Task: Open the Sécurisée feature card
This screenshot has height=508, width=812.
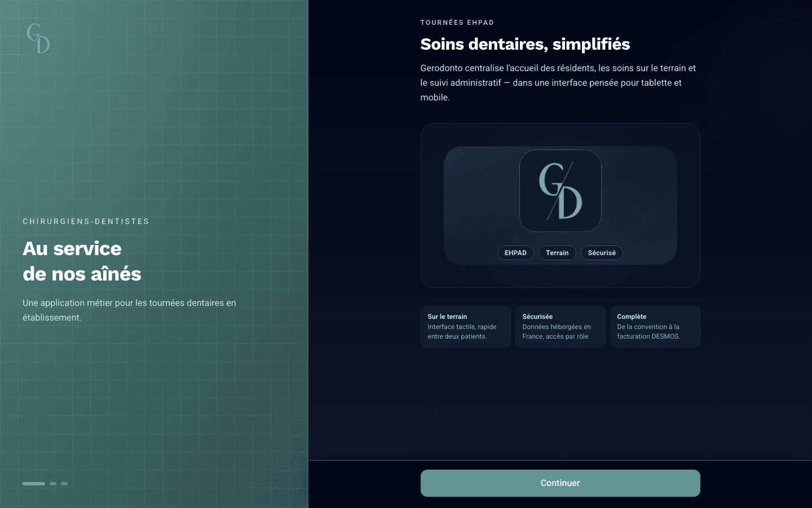Action: pyautogui.click(x=561, y=326)
